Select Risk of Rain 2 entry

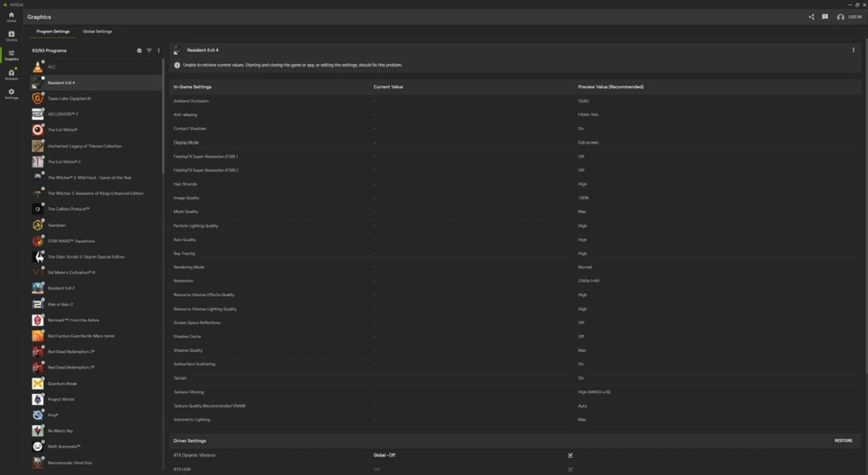[96, 304]
